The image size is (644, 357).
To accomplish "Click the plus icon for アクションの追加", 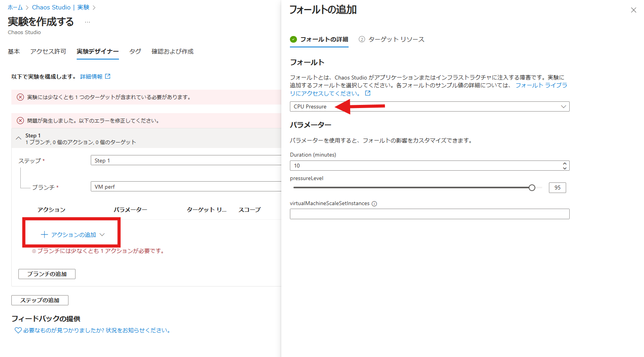I will click(44, 234).
